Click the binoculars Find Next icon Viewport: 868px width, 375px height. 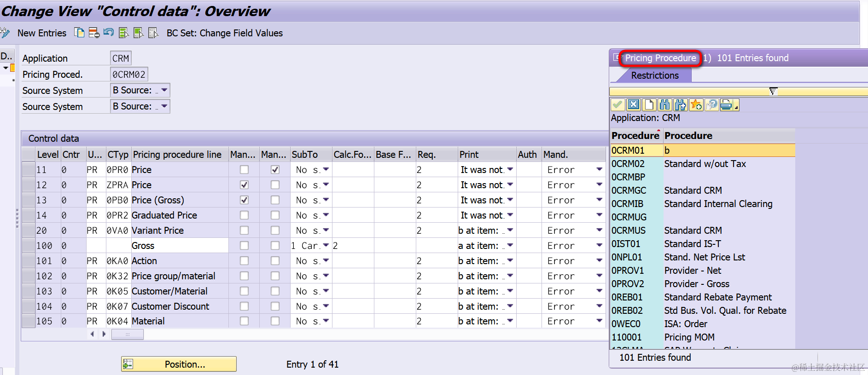pyautogui.click(x=680, y=105)
